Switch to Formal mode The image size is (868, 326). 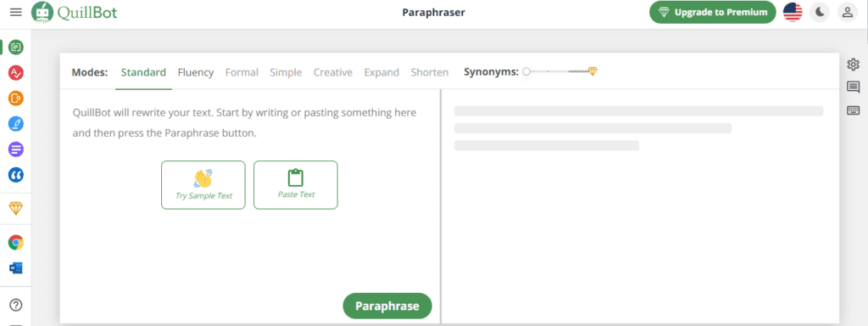click(242, 72)
